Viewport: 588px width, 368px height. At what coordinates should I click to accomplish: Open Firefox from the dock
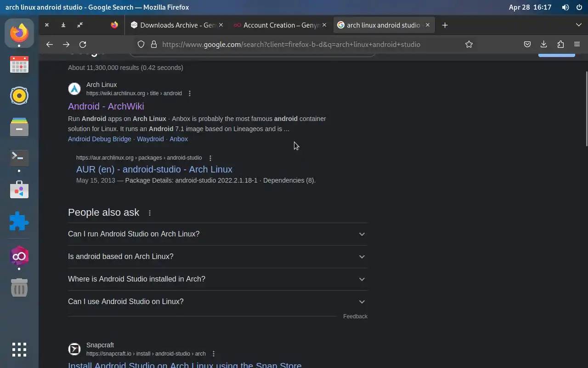[x=19, y=33]
